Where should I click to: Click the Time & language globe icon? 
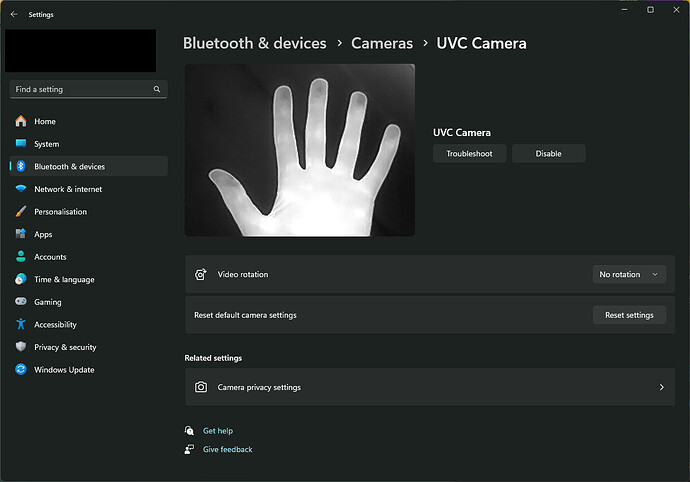(21, 279)
